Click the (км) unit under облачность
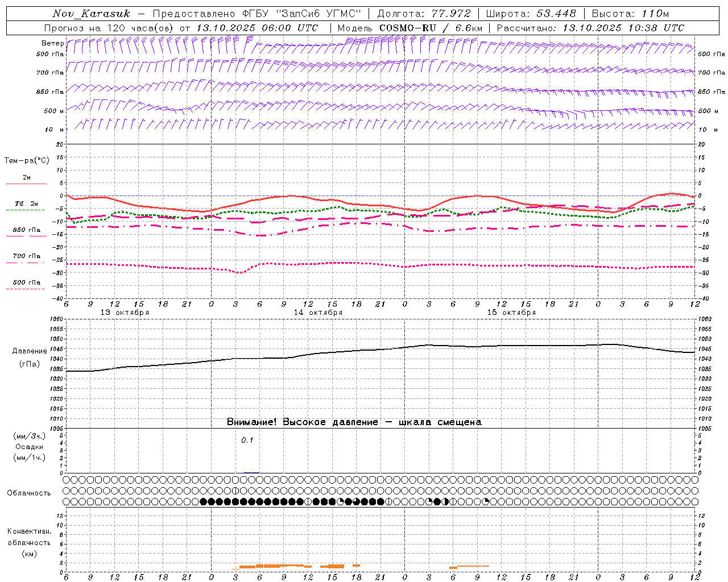Viewport: 728px width, 582px height. (29, 554)
